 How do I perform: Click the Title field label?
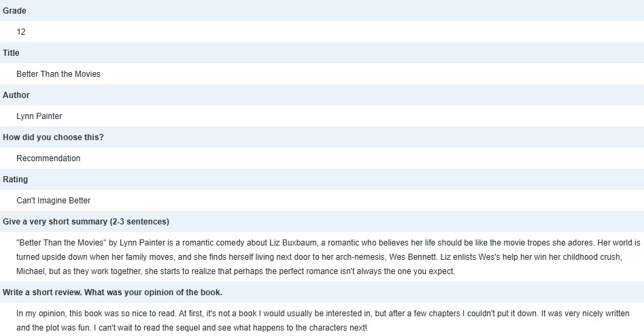[11, 53]
